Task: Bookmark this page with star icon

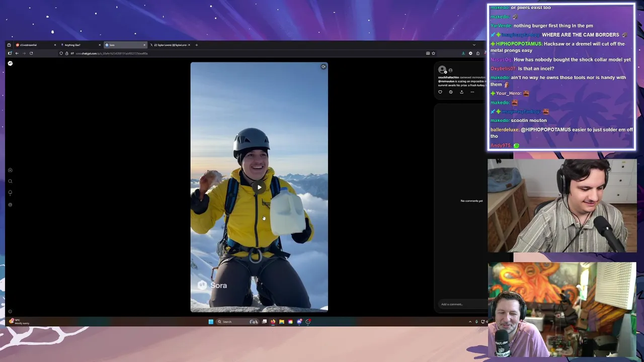Action: 433,53
